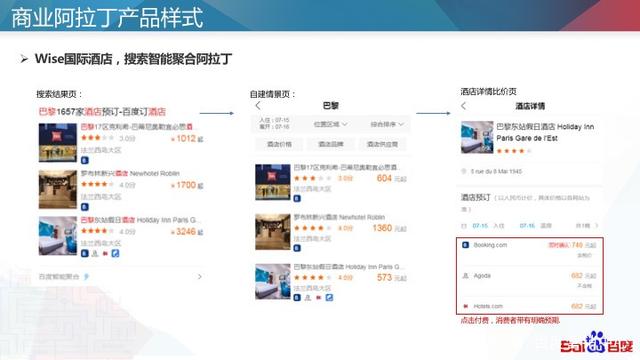Open the hotel thumbnail beside the ¥3246 price
The image size is (640, 360).
(58, 236)
